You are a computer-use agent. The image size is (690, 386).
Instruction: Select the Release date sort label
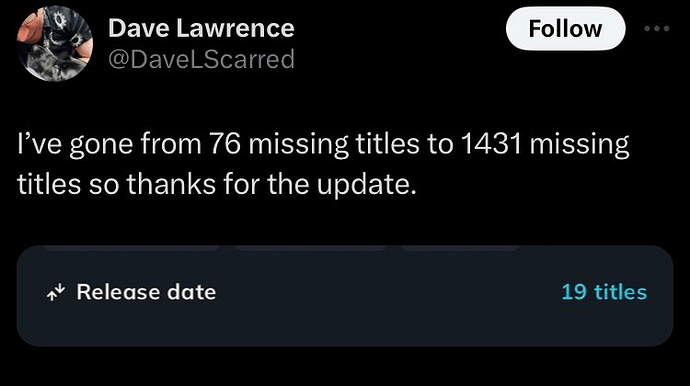click(146, 292)
